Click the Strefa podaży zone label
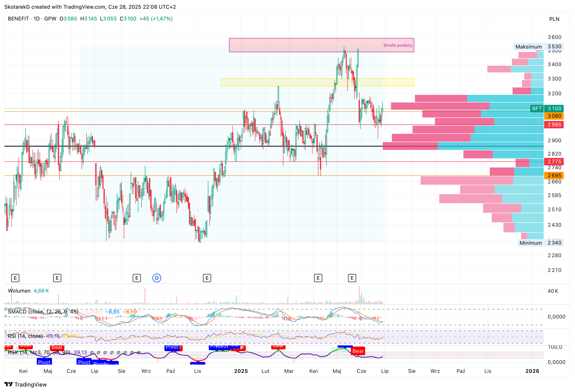Viewport: 575px width, 392px height. point(398,45)
